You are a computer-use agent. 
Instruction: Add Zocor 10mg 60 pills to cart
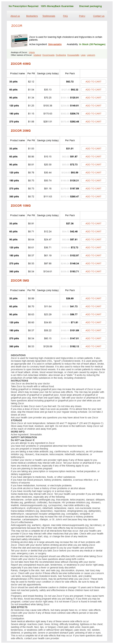click(93, 231)
